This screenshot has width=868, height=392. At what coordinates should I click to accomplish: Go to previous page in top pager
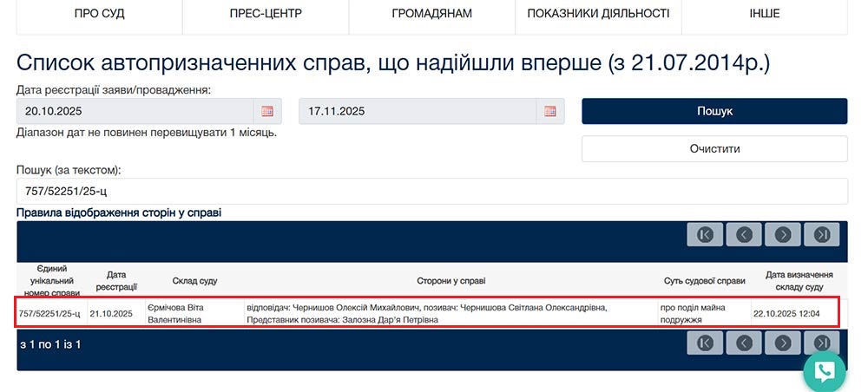[744, 234]
